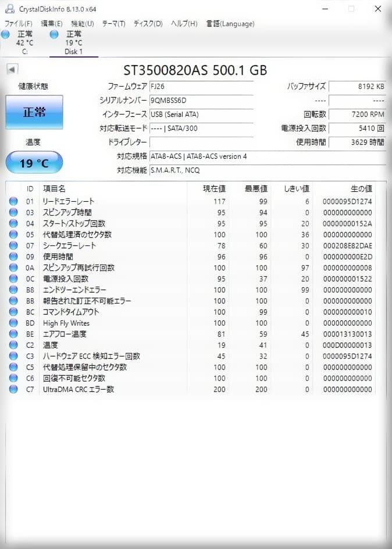Close the CrystalDiskInfo window

[x=378, y=9]
